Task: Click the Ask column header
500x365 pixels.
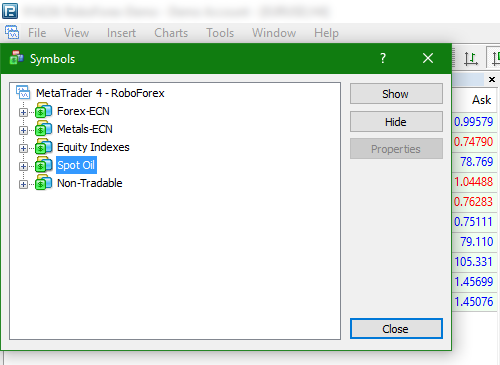Action: coord(481,100)
